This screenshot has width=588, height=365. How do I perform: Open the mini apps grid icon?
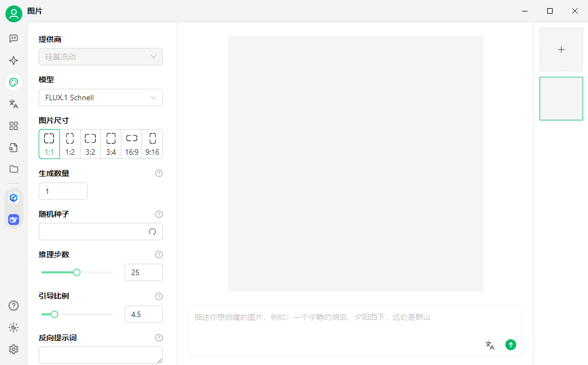(x=14, y=126)
